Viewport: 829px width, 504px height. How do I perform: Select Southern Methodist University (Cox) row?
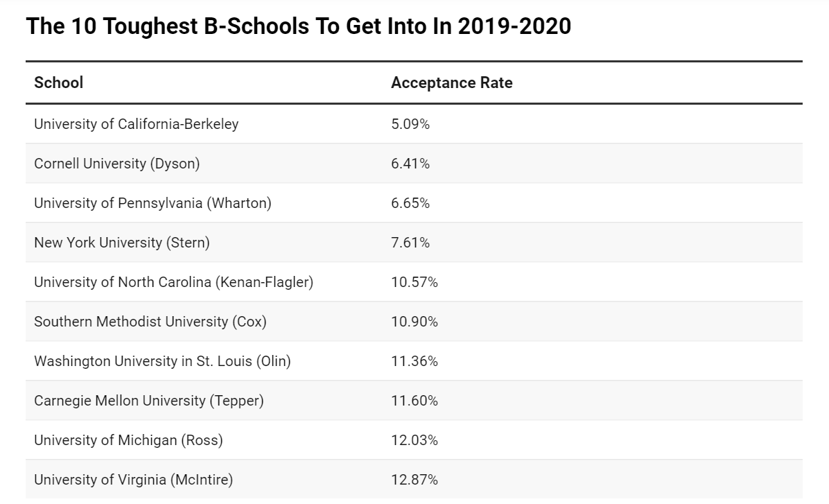150,322
